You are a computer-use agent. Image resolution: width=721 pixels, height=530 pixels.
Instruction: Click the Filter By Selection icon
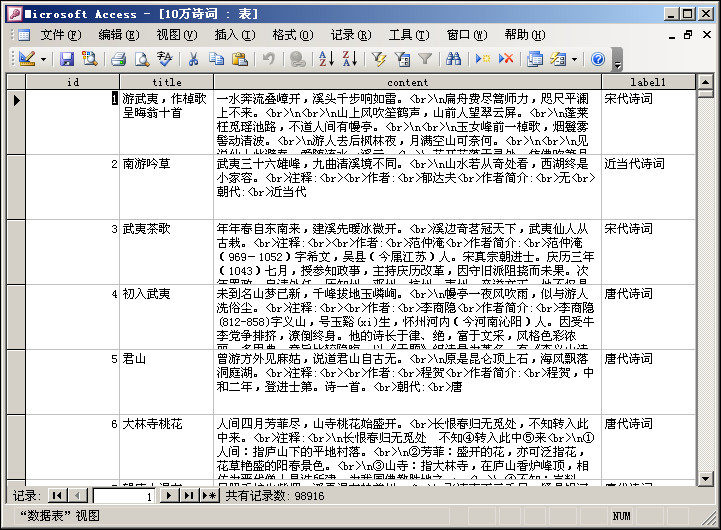379,59
